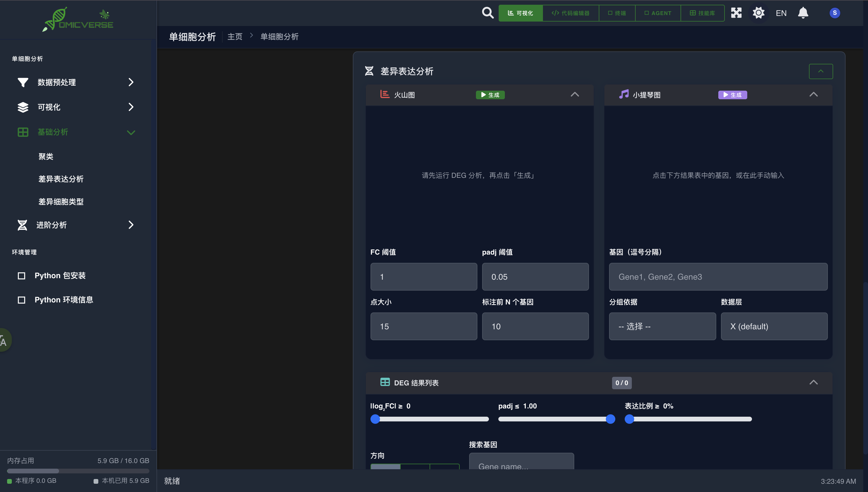Open user avatar S menu
Screen dimensions: 868x492
(835, 13)
